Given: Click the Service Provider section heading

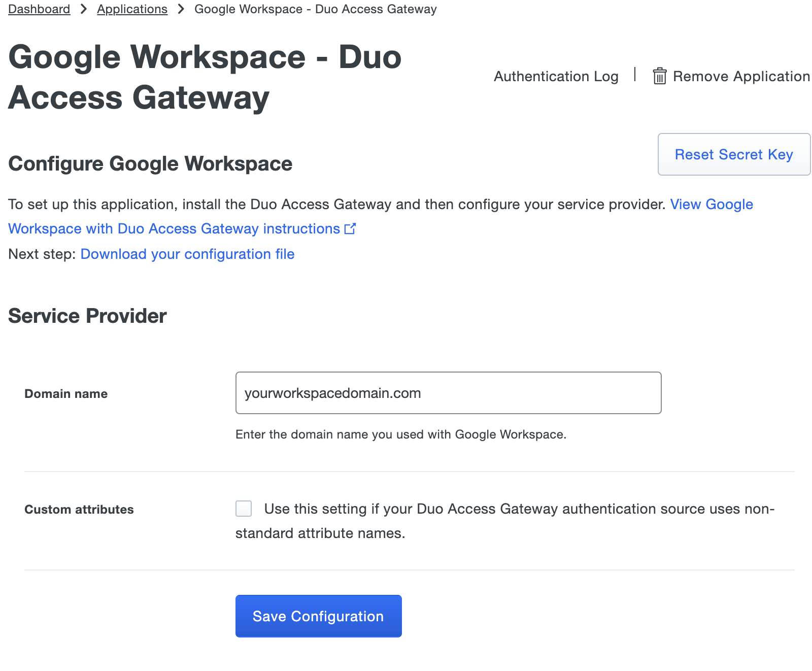Looking at the screenshot, I should tap(87, 315).
